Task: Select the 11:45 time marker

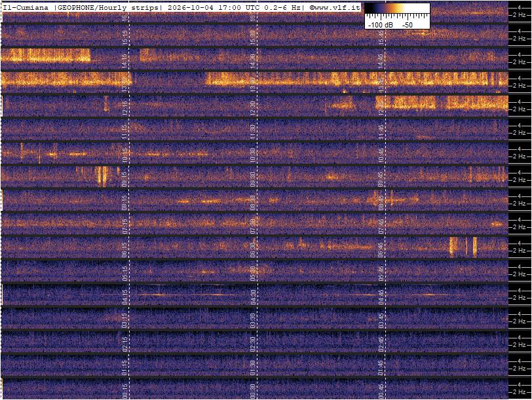Action: pyautogui.click(x=381, y=132)
